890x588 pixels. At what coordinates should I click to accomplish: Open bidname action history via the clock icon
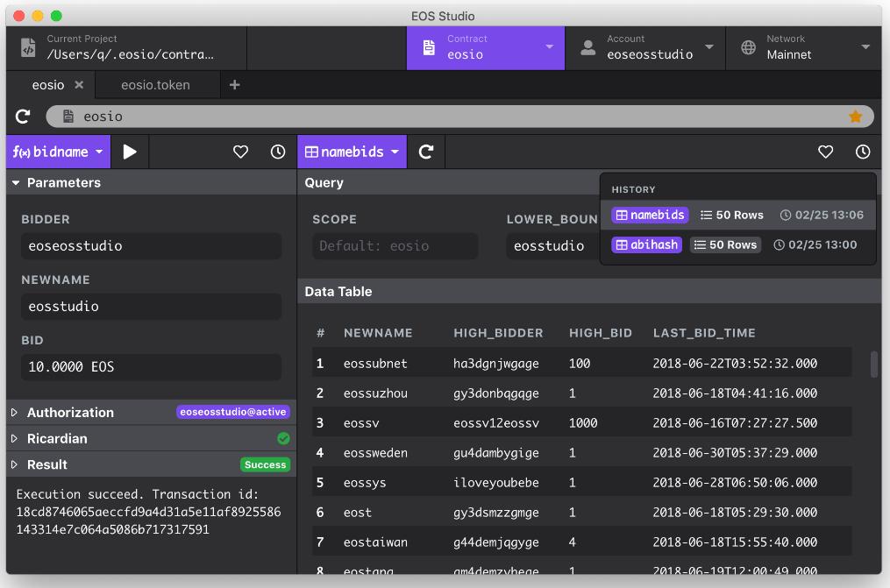[277, 151]
